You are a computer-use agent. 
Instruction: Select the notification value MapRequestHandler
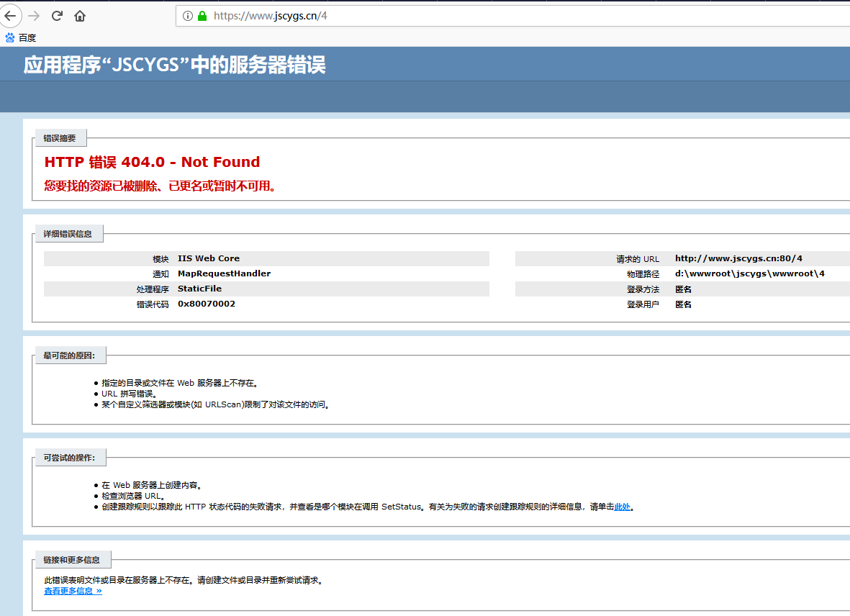[224, 273]
